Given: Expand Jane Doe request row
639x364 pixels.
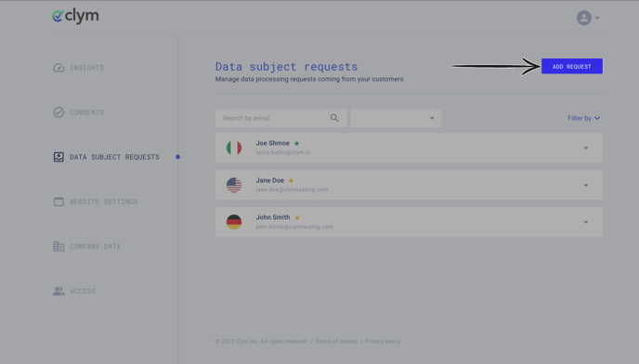Looking at the screenshot, I should pyautogui.click(x=586, y=185).
